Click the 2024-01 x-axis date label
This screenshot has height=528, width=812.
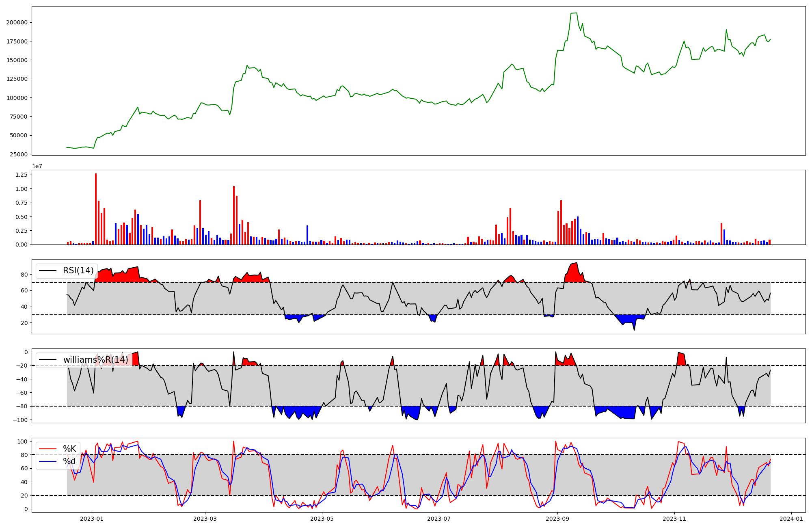click(x=791, y=519)
